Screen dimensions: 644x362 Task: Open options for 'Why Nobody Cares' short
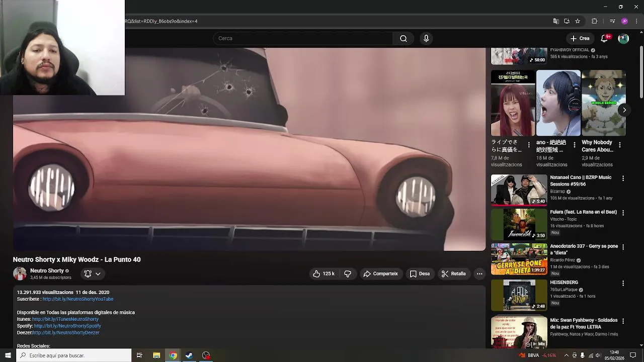pyautogui.click(x=620, y=145)
